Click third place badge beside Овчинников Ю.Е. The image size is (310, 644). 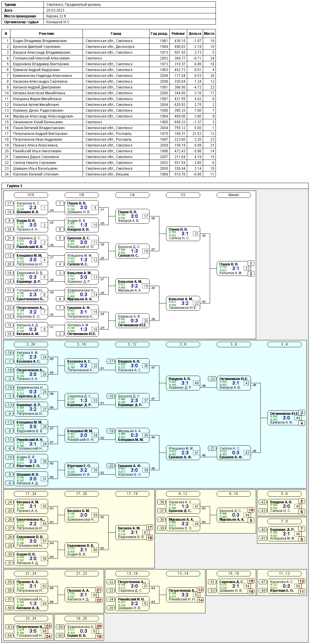pos(302,413)
